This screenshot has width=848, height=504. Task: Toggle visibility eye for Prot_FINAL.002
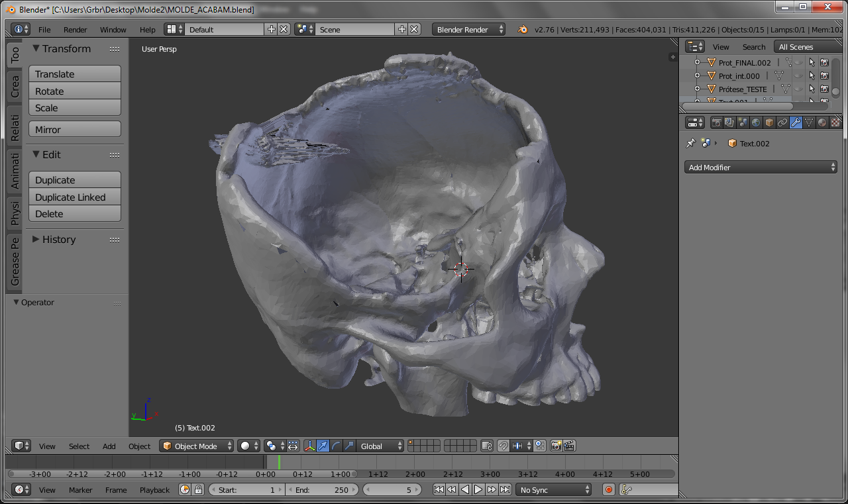[x=799, y=63]
